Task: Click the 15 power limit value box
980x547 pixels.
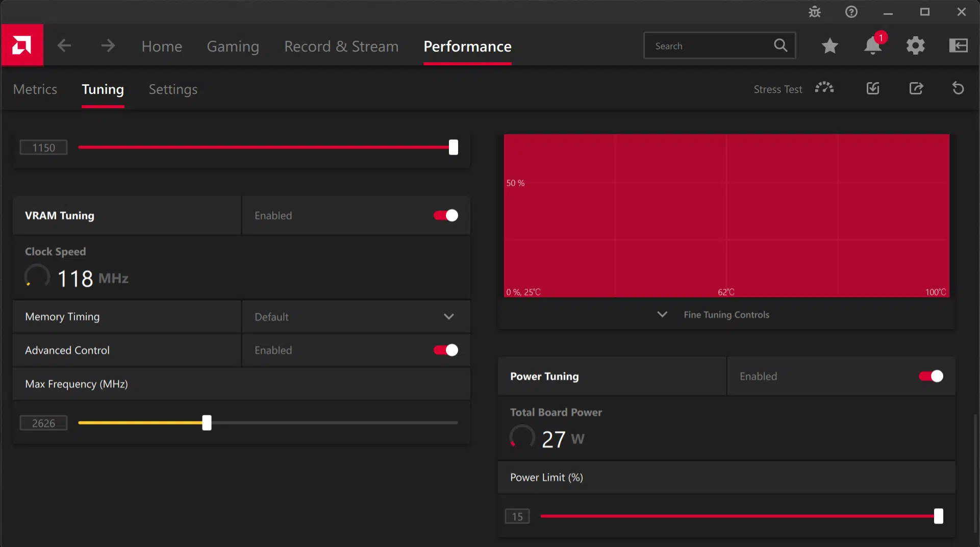Action: [x=517, y=516]
